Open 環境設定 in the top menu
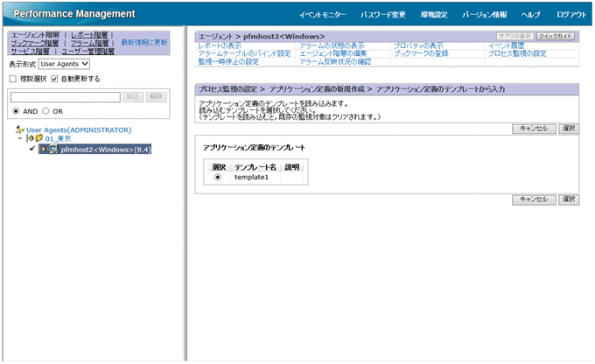The image size is (595, 364). coord(434,15)
